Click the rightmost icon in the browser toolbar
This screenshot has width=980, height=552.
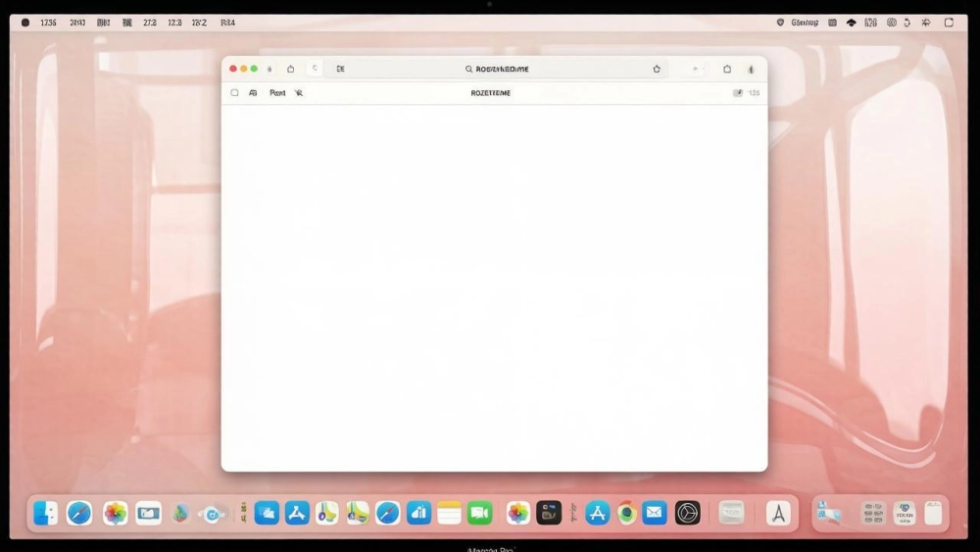[x=751, y=69]
